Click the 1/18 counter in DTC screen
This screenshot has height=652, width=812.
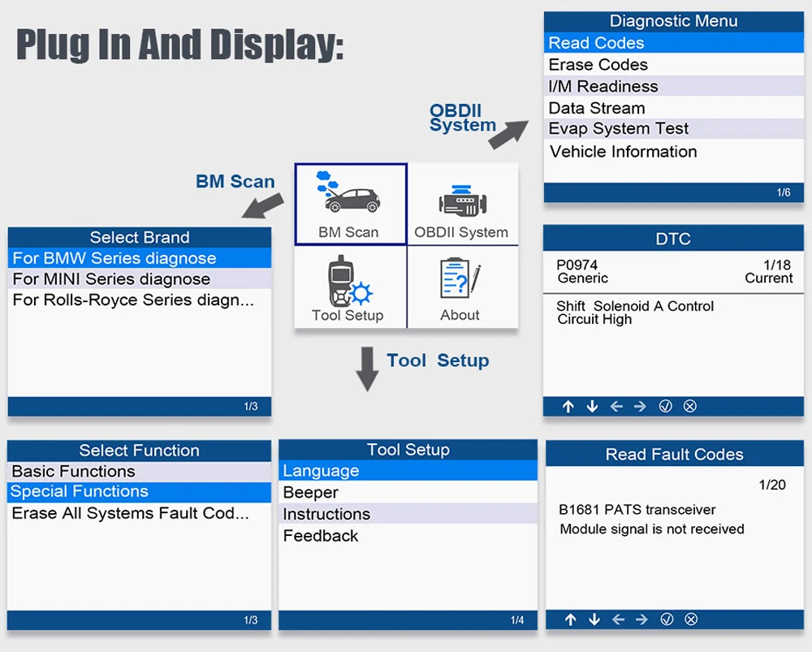[777, 265]
